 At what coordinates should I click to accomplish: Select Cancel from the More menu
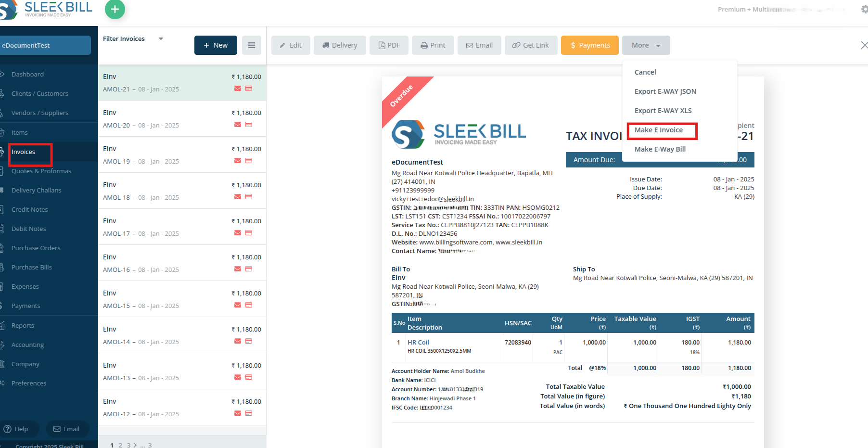point(645,72)
